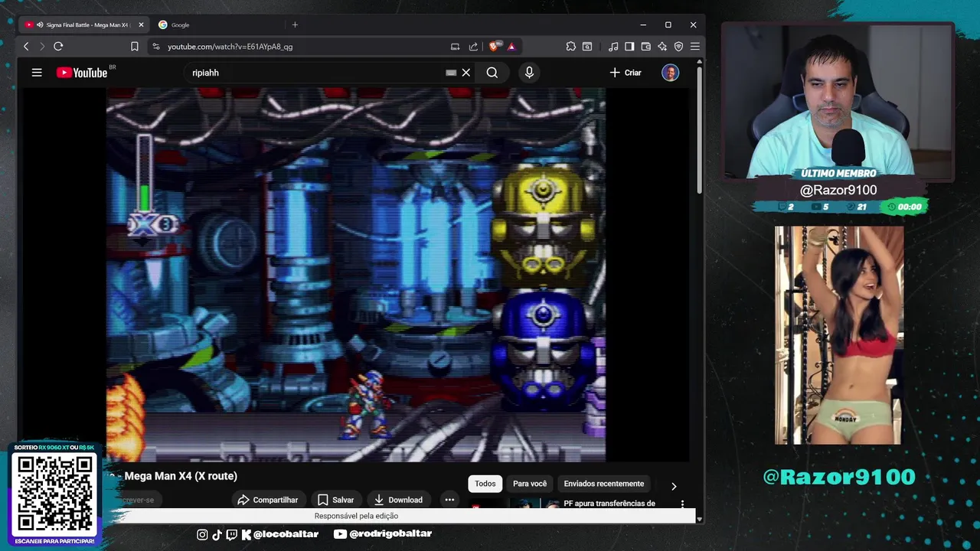The height and width of the screenshot is (551, 980).
Task: Click the @locobaltar social handle
Action: 286,534
